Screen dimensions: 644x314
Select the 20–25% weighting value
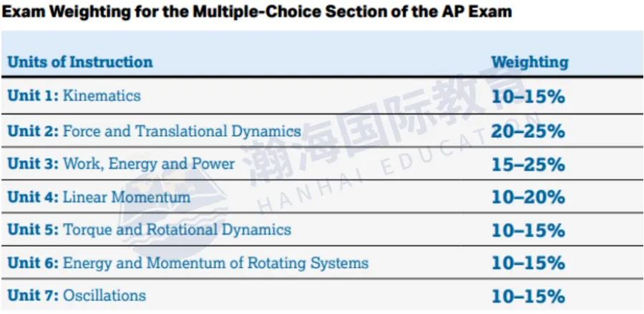[528, 132]
